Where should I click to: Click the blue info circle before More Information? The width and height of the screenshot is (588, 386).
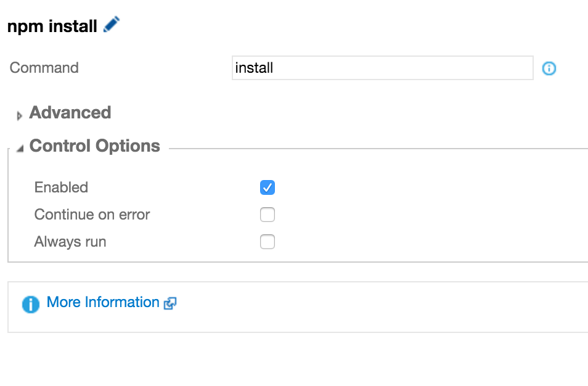coord(30,304)
